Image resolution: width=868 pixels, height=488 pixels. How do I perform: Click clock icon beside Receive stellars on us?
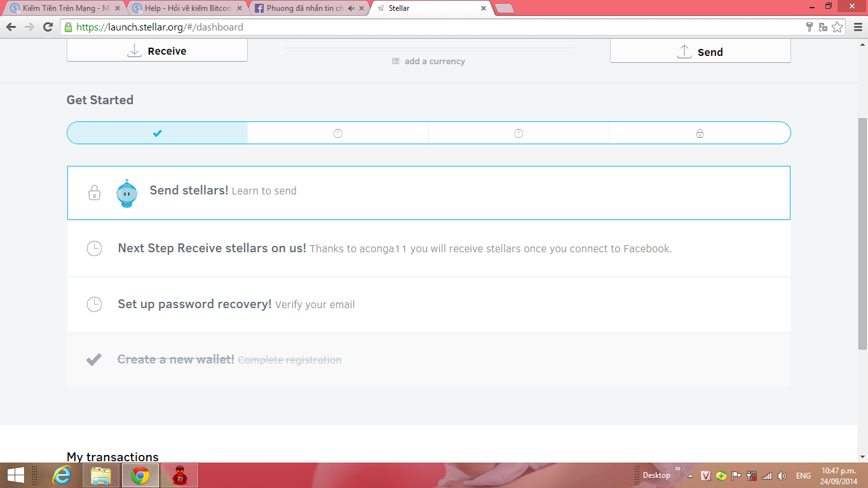click(x=94, y=248)
